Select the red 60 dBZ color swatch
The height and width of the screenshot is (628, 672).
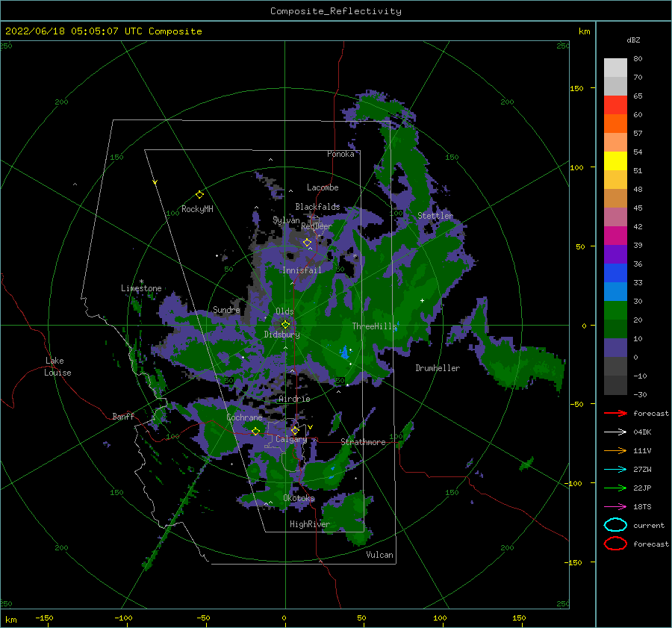coord(615,105)
